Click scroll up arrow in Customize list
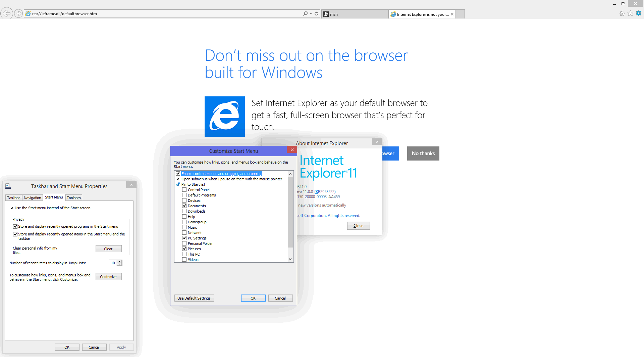The height and width of the screenshot is (357, 644). click(290, 174)
